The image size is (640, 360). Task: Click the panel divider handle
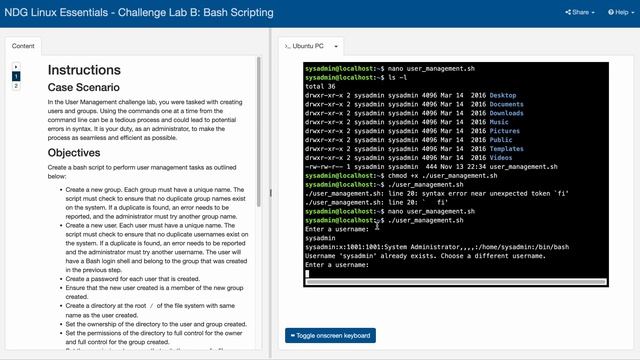tap(271, 193)
